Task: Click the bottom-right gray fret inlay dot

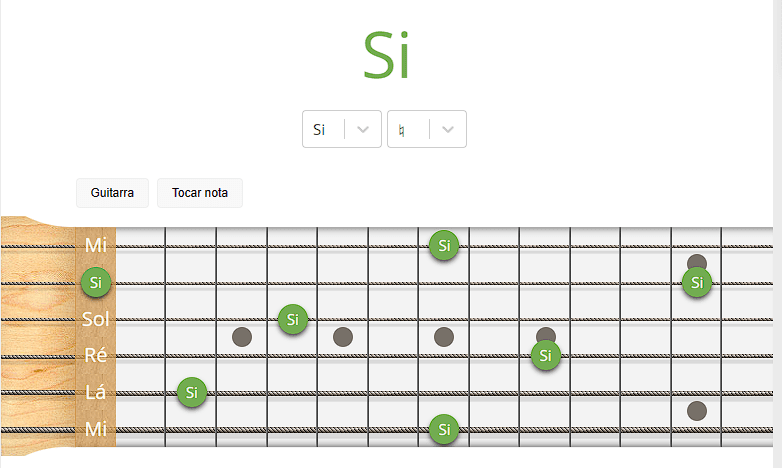Action: (x=697, y=410)
